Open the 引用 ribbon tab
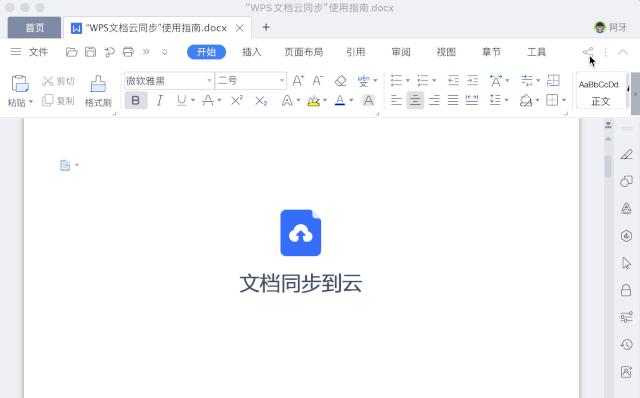The width and height of the screenshot is (640, 398). pos(356,52)
